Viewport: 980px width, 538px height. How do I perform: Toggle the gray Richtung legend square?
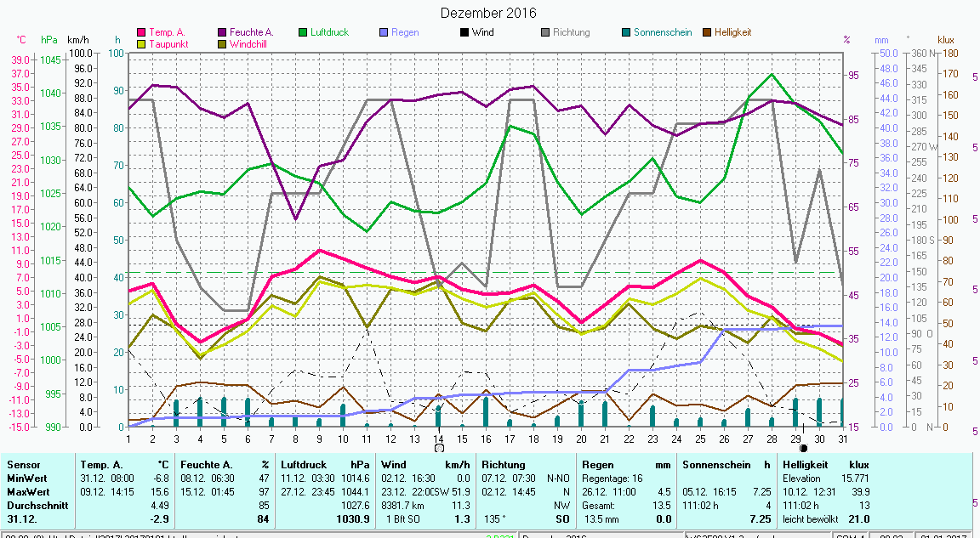click(x=546, y=32)
